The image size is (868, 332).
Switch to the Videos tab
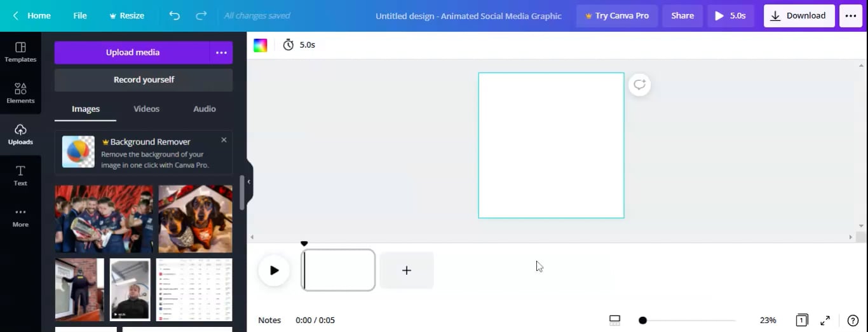tap(146, 109)
